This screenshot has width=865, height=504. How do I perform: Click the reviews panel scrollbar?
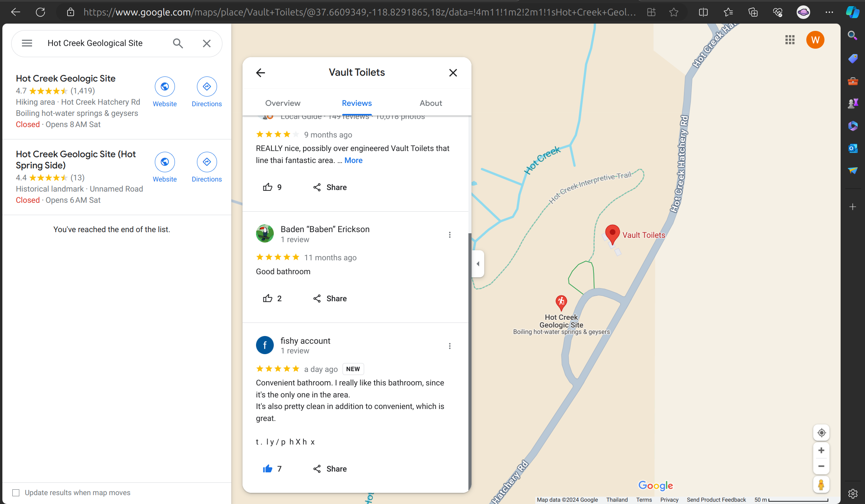tap(470, 361)
